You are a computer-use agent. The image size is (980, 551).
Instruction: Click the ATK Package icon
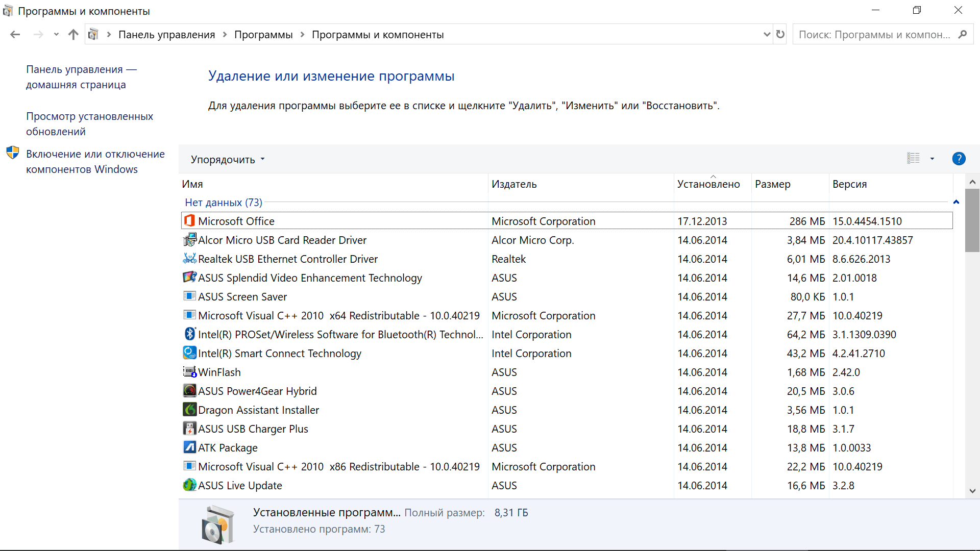[189, 447]
